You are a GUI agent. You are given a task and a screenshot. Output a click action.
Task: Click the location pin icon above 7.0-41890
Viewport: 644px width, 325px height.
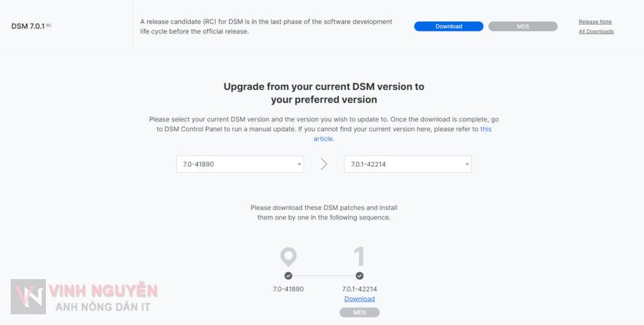(288, 257)
